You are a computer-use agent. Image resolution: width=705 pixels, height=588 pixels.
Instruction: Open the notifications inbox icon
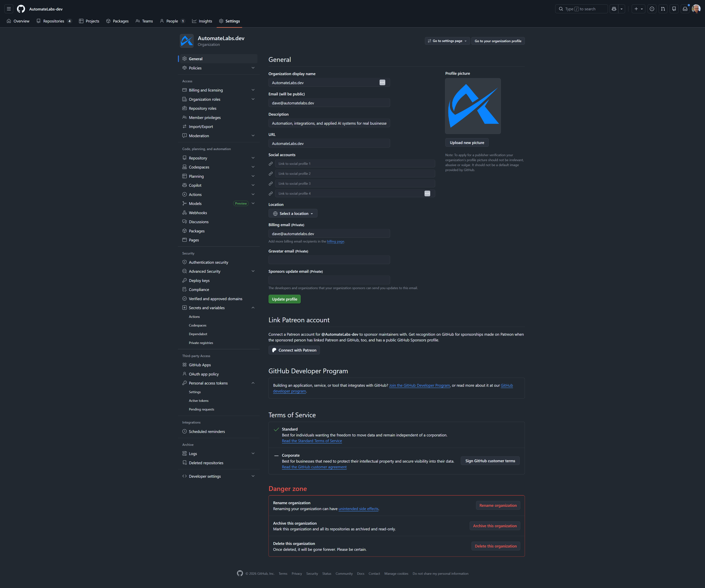pyautogui.click(x=685, y=9)
